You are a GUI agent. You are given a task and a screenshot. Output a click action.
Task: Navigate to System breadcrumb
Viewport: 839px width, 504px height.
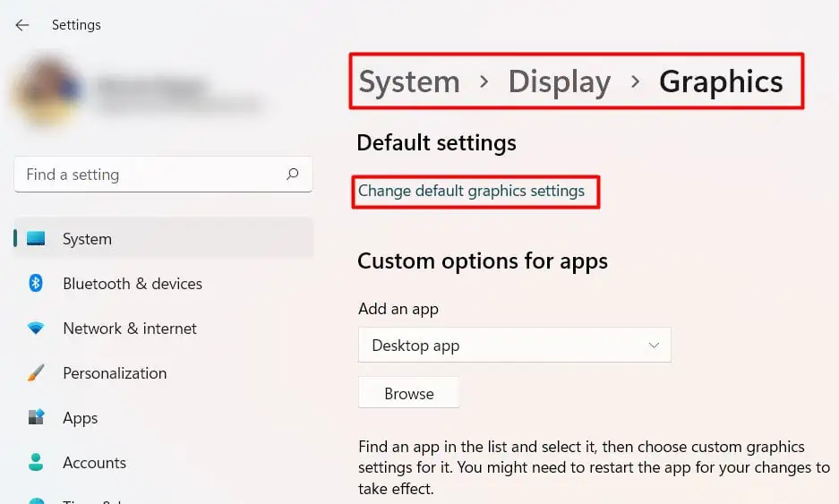409,81
